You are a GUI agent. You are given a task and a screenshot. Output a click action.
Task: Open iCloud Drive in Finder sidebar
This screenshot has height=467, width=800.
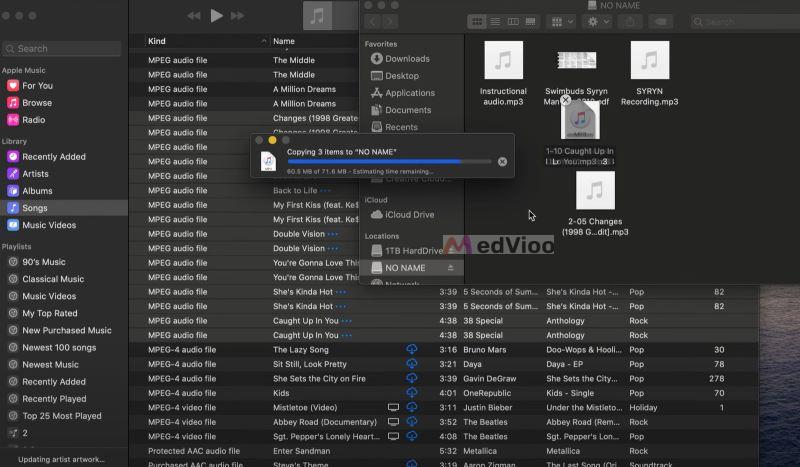[403, 215]
